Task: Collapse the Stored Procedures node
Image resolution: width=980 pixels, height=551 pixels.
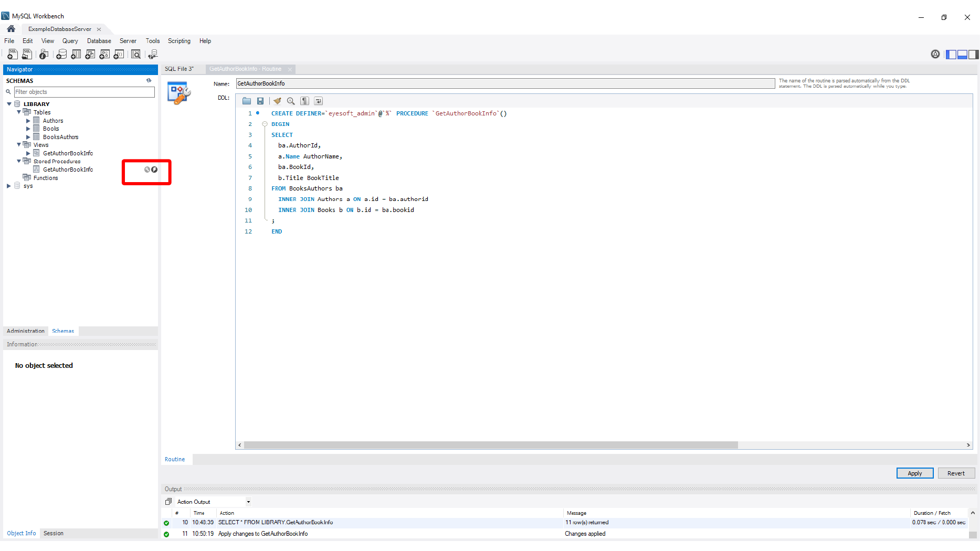Action: (19, 161)
